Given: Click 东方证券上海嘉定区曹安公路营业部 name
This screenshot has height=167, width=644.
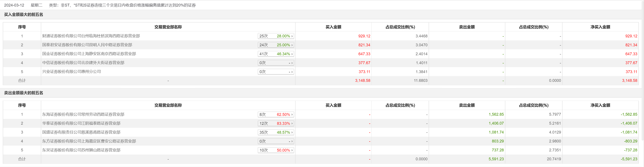Looking at the screenshot, I should coord(89,141).
